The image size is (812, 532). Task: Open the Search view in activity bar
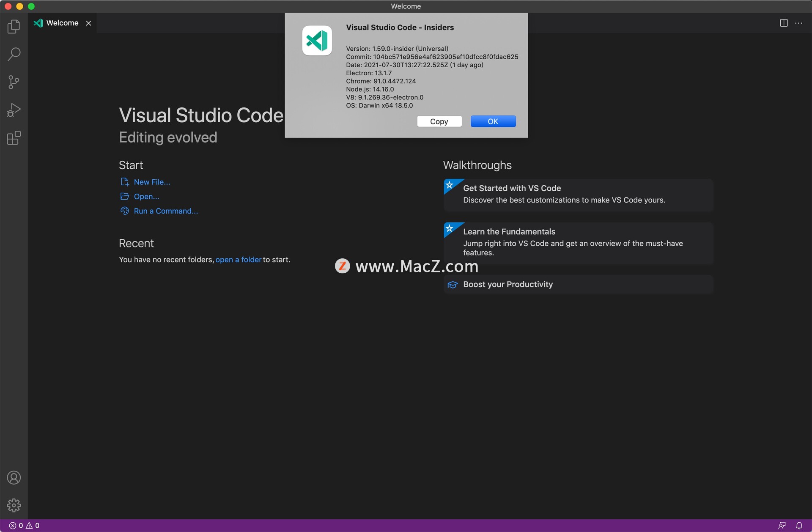click(14, 54)
